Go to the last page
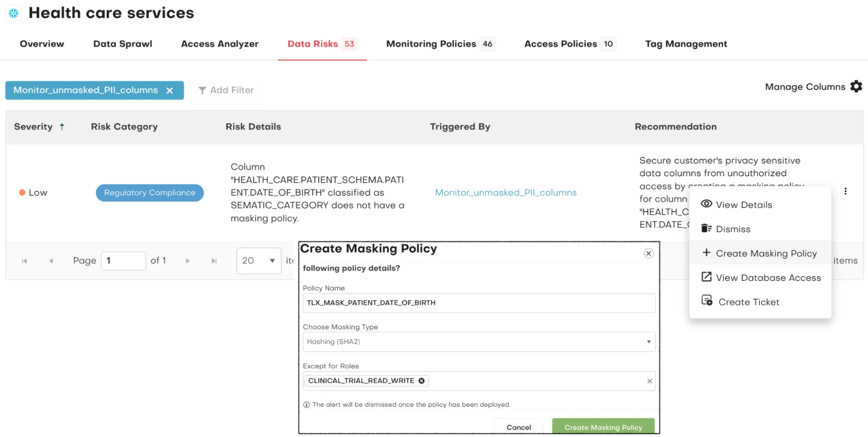868x437 pixels. tap(214, 261)
